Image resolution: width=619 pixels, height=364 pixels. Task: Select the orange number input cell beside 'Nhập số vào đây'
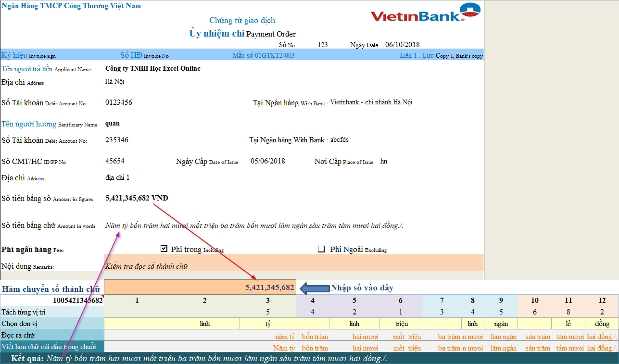tap(200, 287)
